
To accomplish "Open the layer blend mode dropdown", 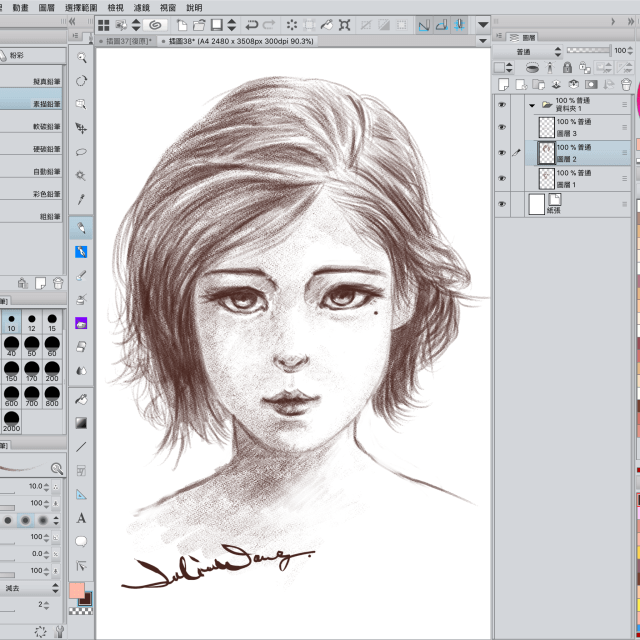I will pos(528,51).
